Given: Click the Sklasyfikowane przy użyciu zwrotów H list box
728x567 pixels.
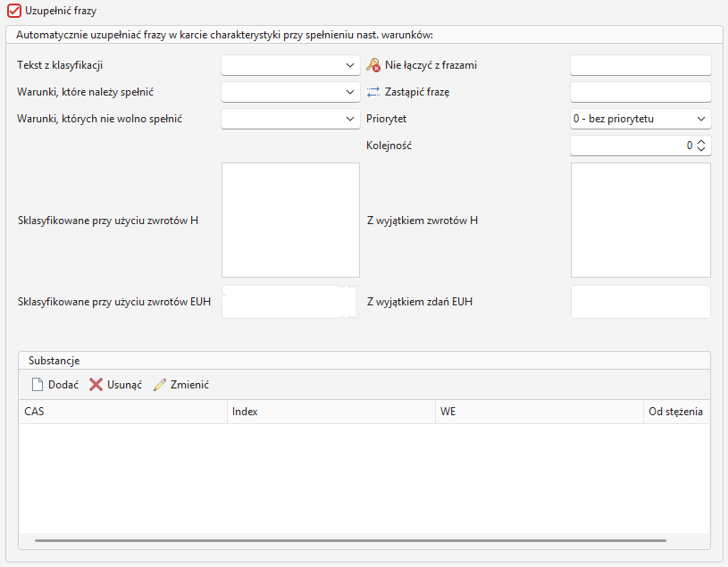Looking at the screenshot, I should point(290,220).
